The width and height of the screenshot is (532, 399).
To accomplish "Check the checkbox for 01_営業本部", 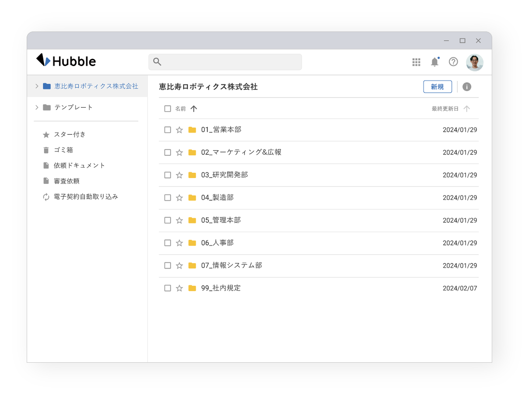I will tap(167, 129).
